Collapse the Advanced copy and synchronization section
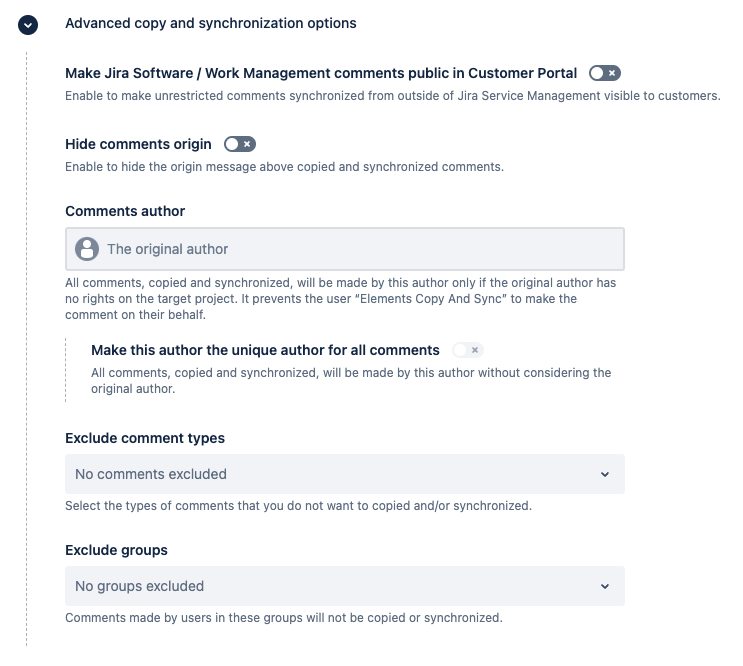Image resolution: width=743 pixels, height=666 pixels. coord(28,24)
